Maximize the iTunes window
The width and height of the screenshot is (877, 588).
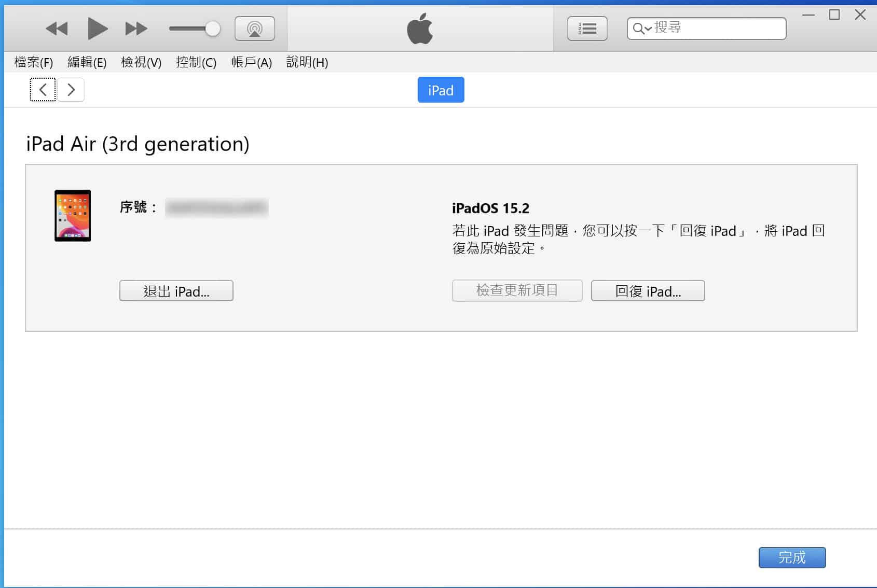834,15
